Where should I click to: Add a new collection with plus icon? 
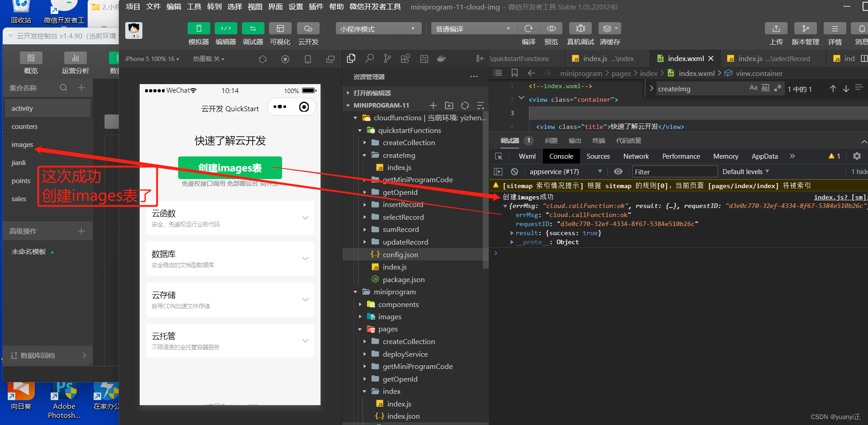(81, 88)
